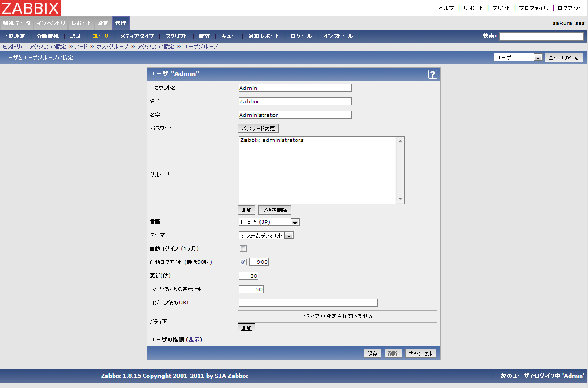
Task: Click the 表示 link for user permissions
Action: [x=194, y=340]
